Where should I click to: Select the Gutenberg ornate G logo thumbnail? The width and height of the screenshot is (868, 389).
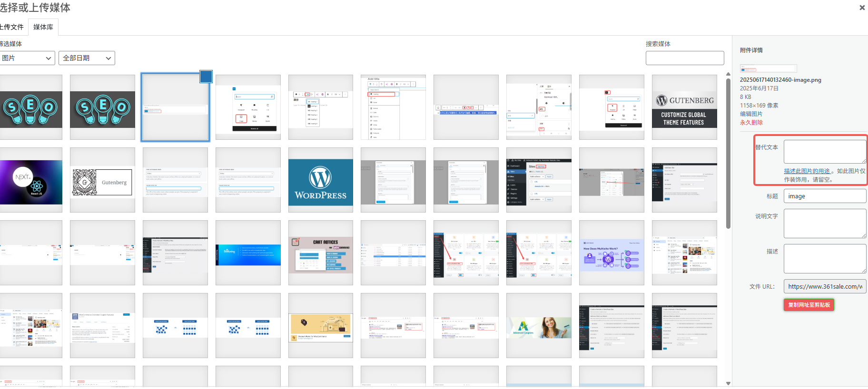pos(102,180)
